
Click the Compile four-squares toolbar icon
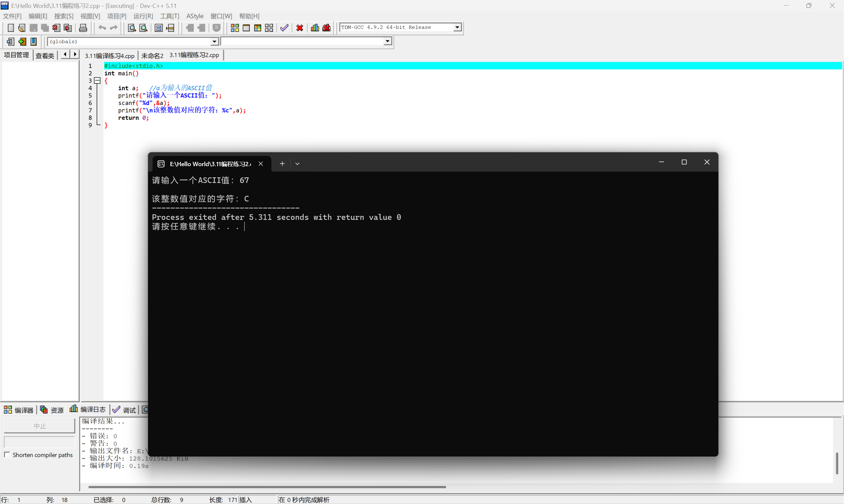click(x=235, y=28)
